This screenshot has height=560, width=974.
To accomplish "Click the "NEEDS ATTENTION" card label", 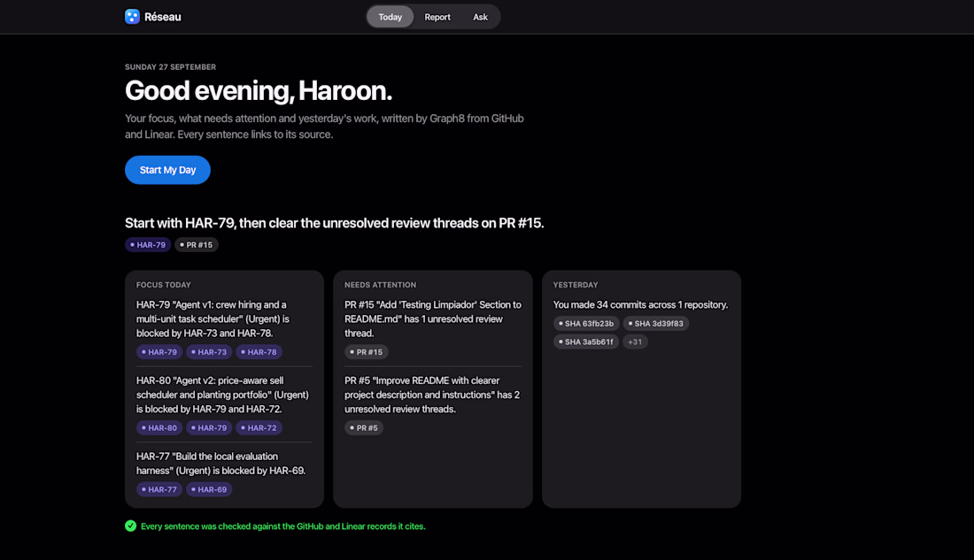I will pos(380,285).
